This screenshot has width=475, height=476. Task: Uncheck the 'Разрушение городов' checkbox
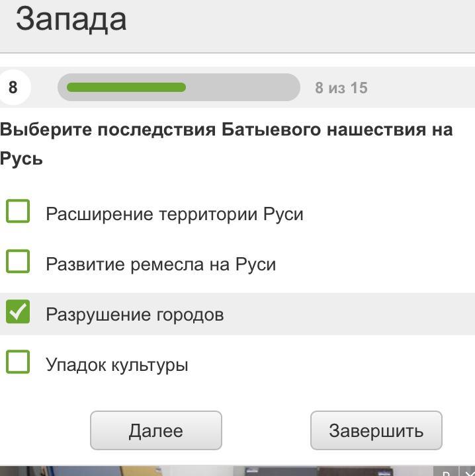click(18, 312)
